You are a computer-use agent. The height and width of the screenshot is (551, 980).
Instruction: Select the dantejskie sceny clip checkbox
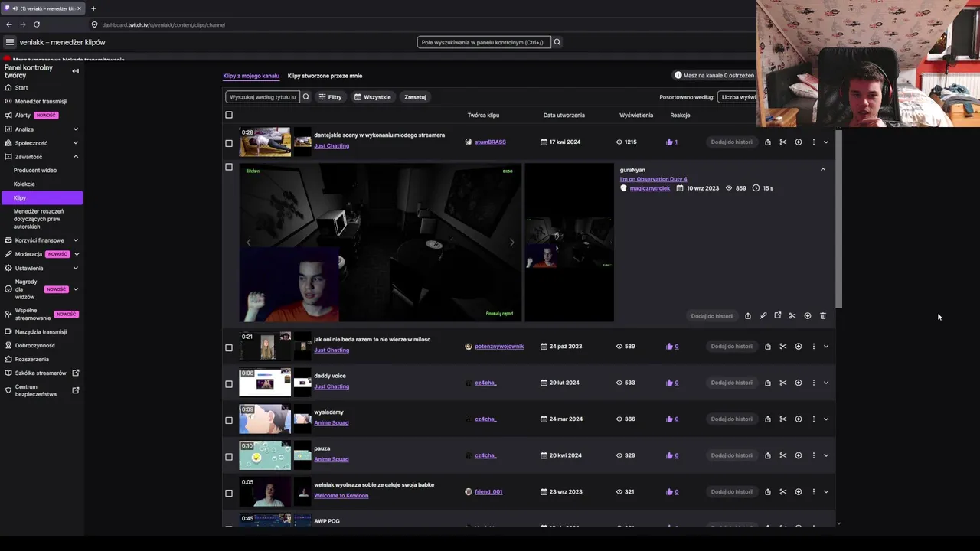tap(228, 143)
